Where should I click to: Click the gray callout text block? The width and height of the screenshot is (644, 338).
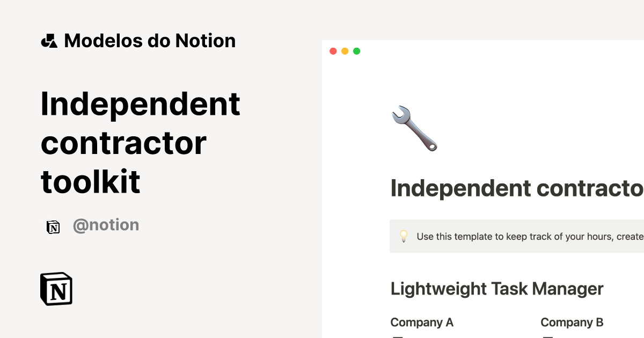click(515, 236)
